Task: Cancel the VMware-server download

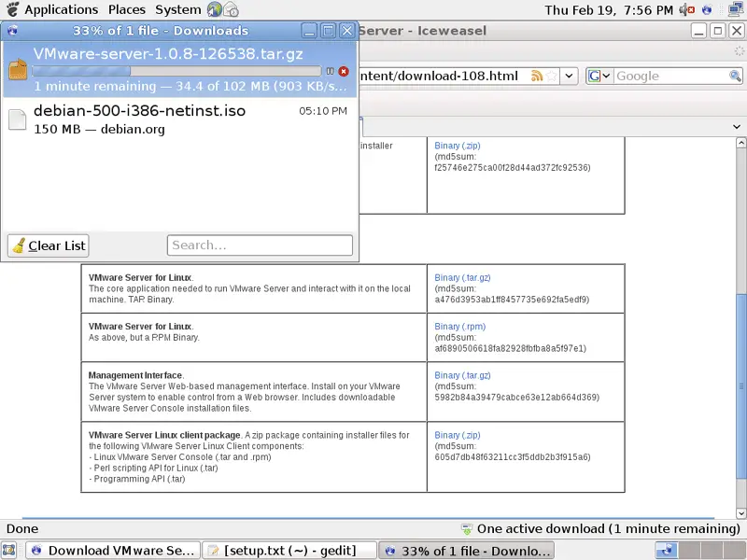Action: [344, 72]
